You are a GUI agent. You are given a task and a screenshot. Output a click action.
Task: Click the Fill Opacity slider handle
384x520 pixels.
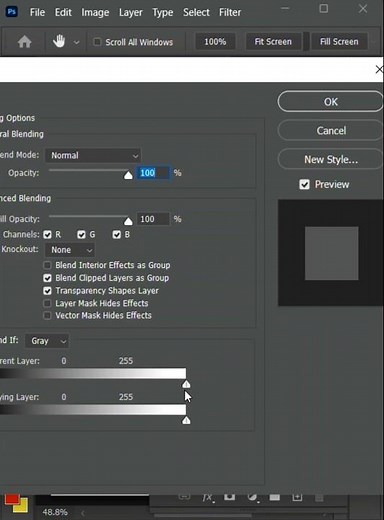[128, 221]
